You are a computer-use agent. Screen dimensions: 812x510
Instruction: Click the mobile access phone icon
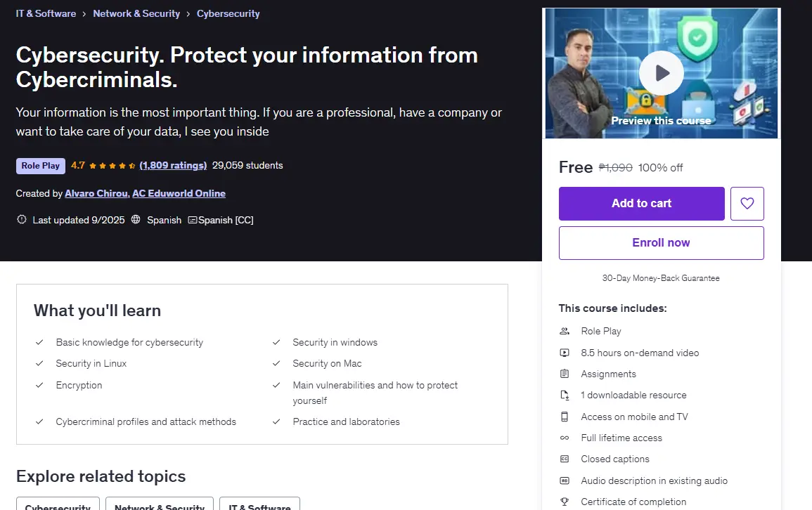tap(565, 417)
